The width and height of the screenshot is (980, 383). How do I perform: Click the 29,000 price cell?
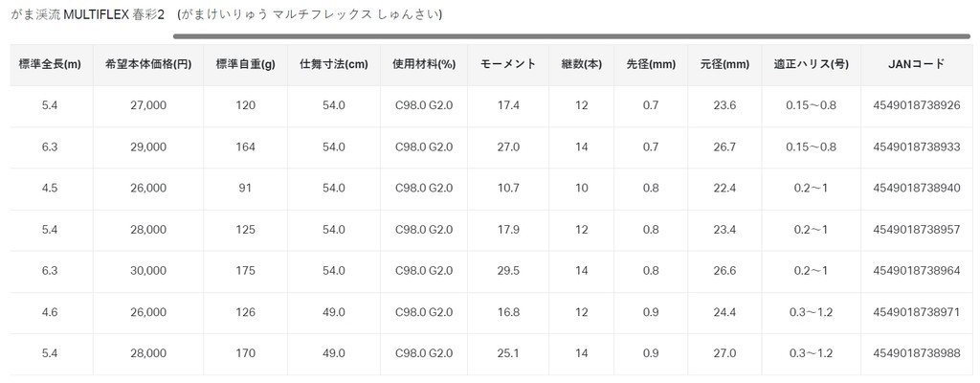pyautogui.click(x=148, y=146)
